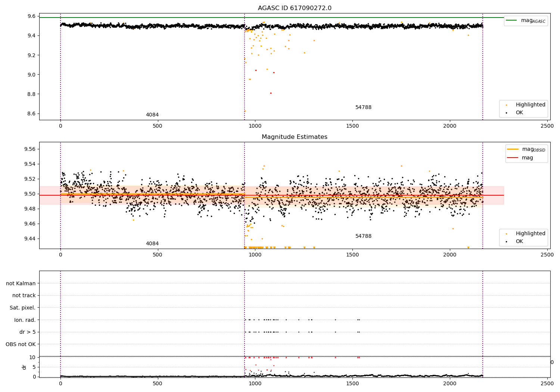Viewport: 560px width, 392px height.
Task: Click the 10 tick on the dr axis
Action: 32,357
